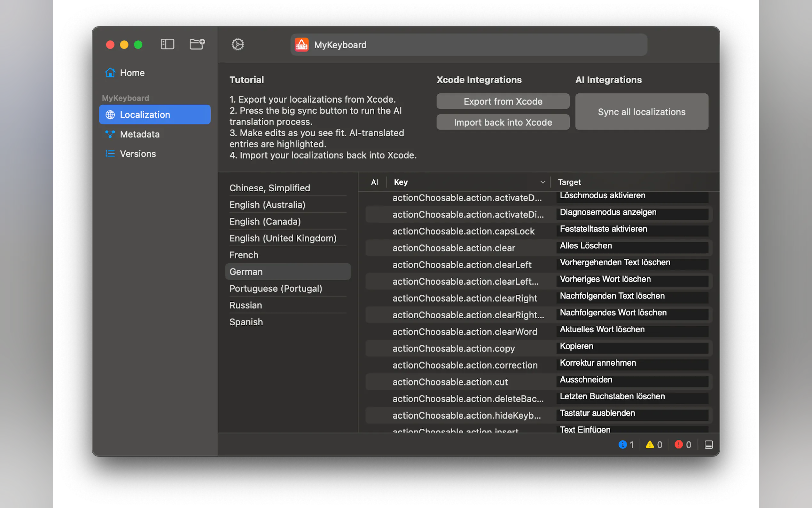
Task: Click the red error count indicator
Action: coord(683,445)
